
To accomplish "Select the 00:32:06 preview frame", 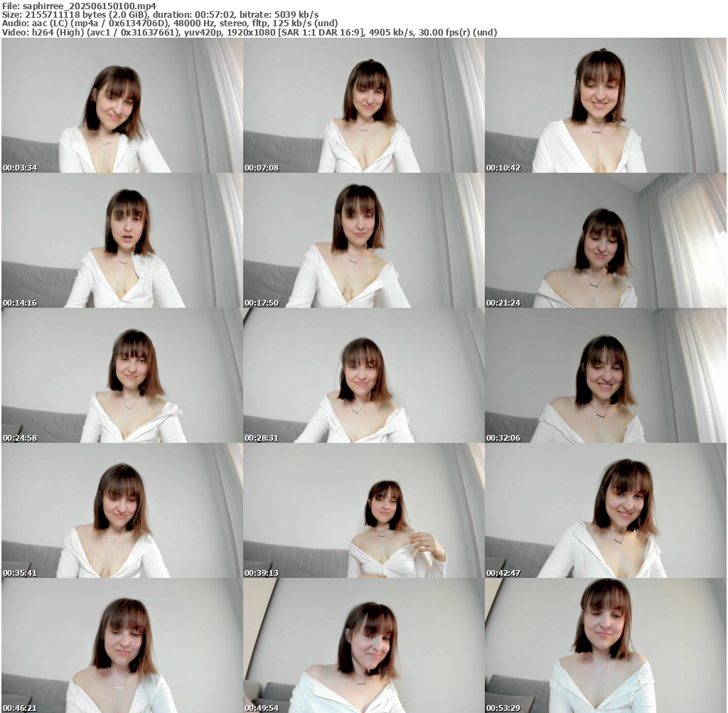I will pos(606,375).
